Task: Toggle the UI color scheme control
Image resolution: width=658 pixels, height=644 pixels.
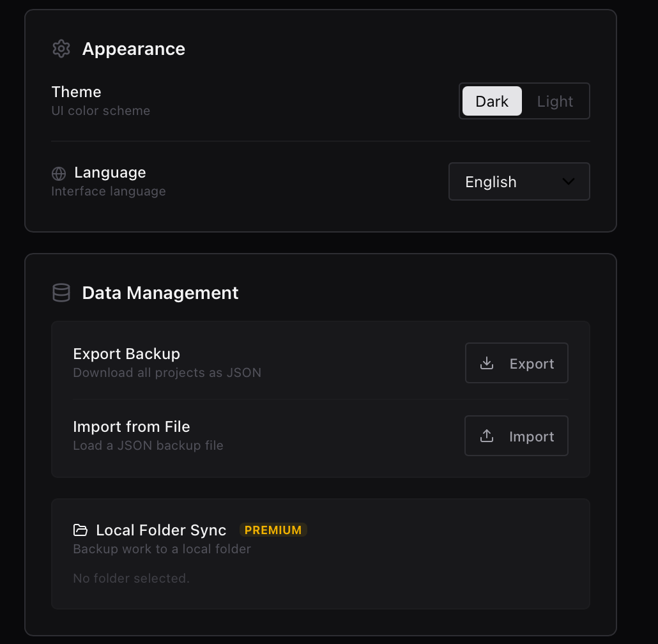Action: pyautogui.click(x=524, y=101)
